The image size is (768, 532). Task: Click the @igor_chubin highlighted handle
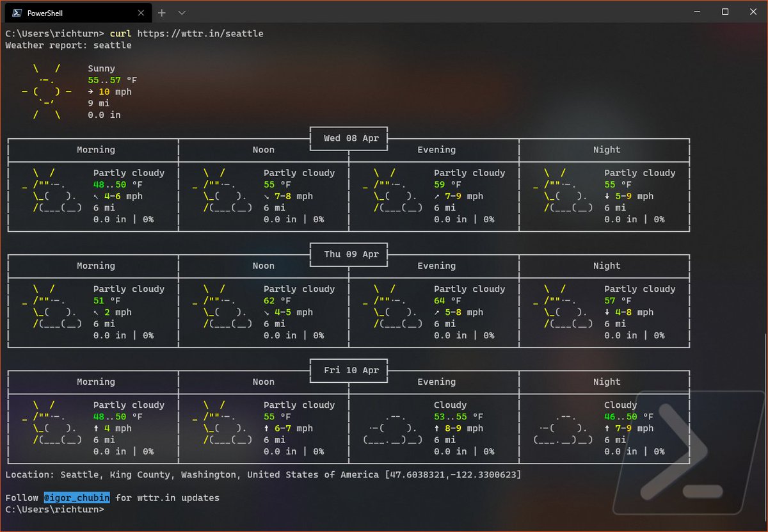pos(77,497)
